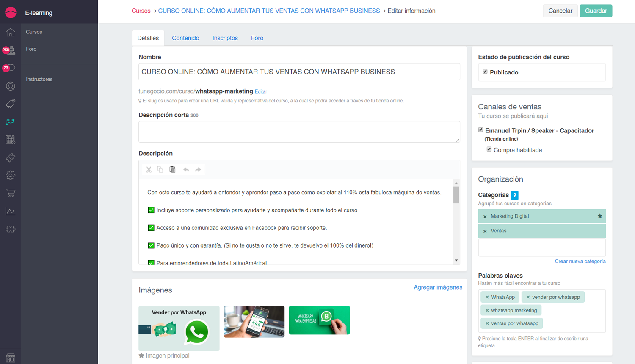Click the Nombre input field
The height and width of the screenshot is (364, 635).
click(x=299, y=72)
